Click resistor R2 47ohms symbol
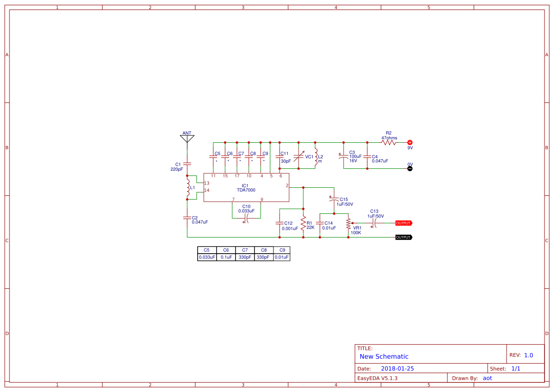This screenshot has height=392, width=554. [388, 142]
